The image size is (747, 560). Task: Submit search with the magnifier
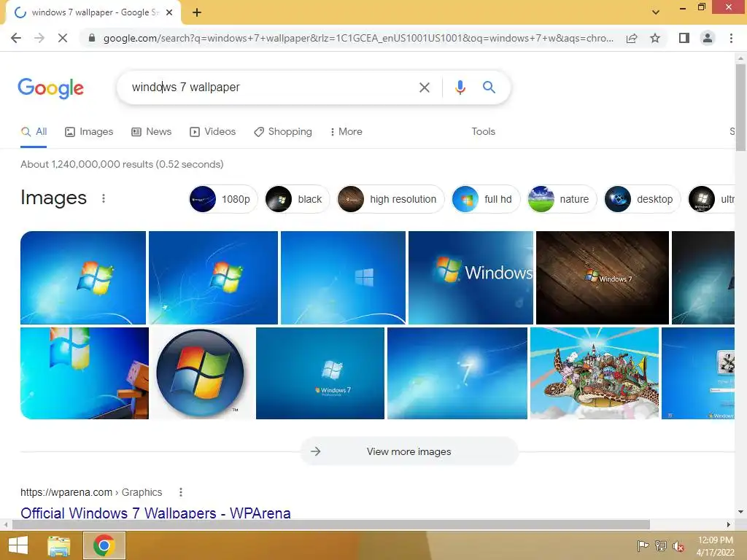[x=489, y=87]
